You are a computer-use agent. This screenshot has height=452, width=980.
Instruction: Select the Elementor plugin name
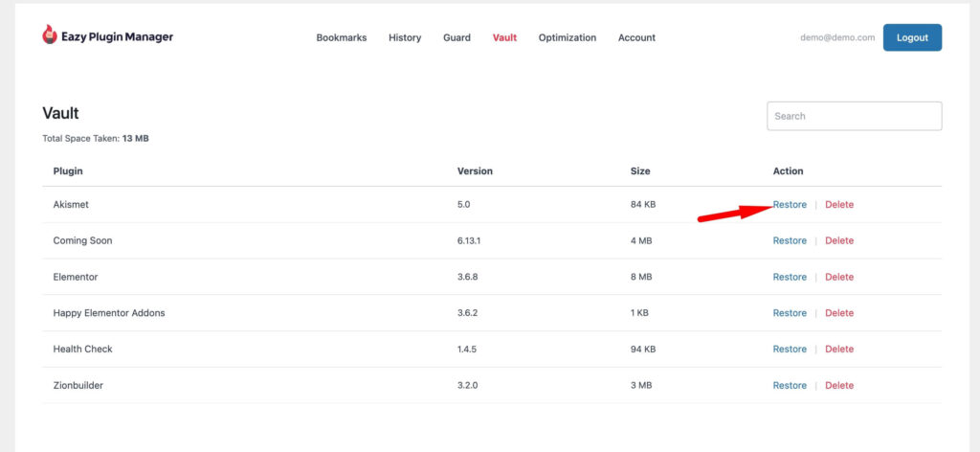[76, 277]
